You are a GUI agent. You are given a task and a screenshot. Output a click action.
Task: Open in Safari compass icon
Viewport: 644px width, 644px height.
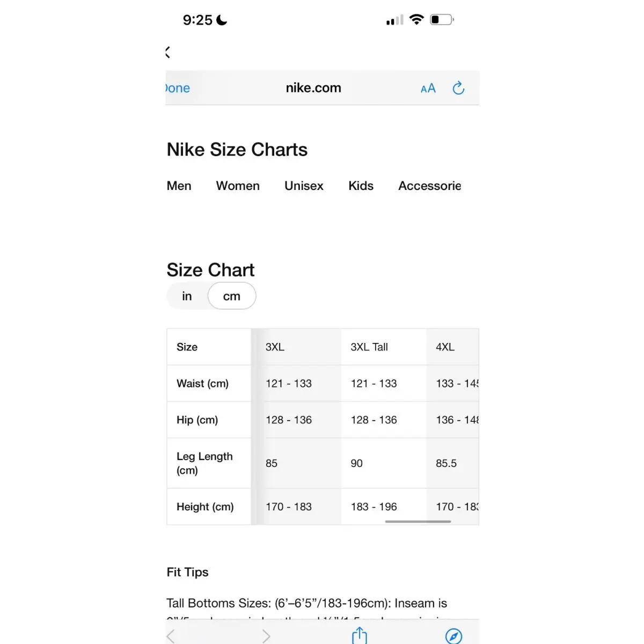click(453, 636)
